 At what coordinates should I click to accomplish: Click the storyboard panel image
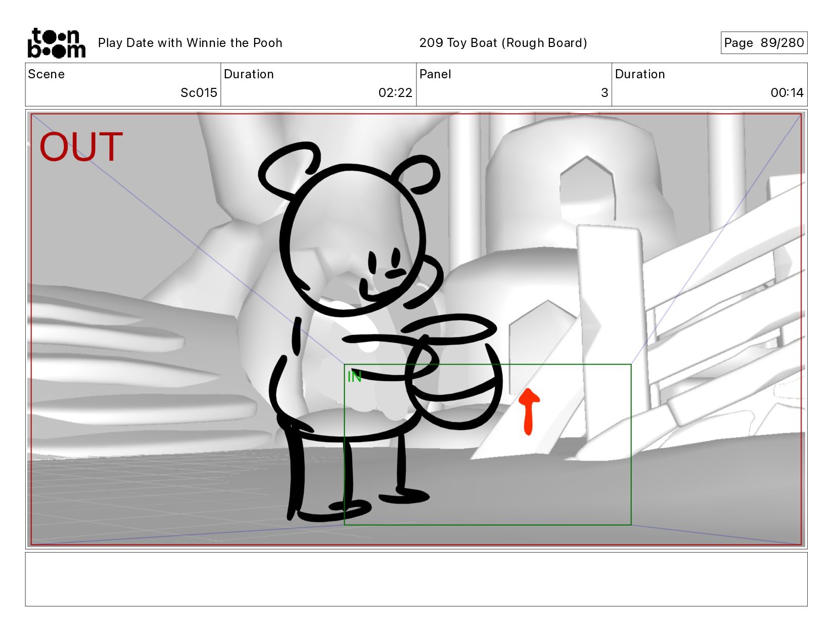416,329
